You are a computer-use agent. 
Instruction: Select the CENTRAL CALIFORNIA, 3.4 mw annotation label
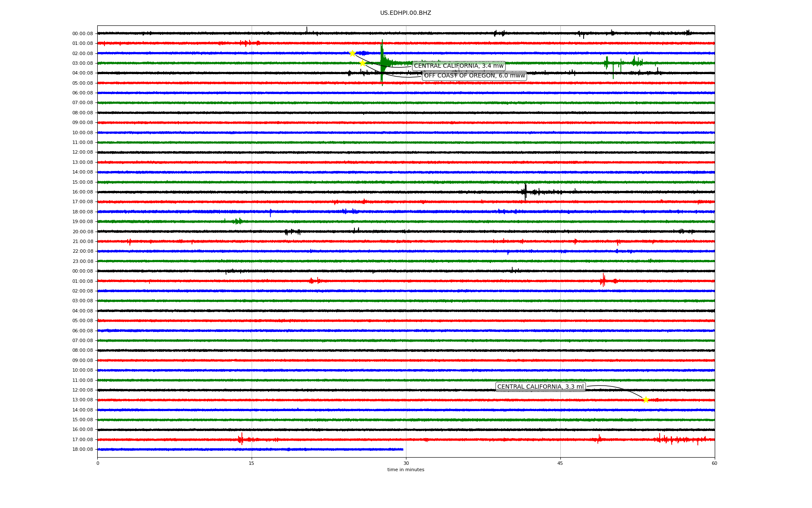pos(458,66)
